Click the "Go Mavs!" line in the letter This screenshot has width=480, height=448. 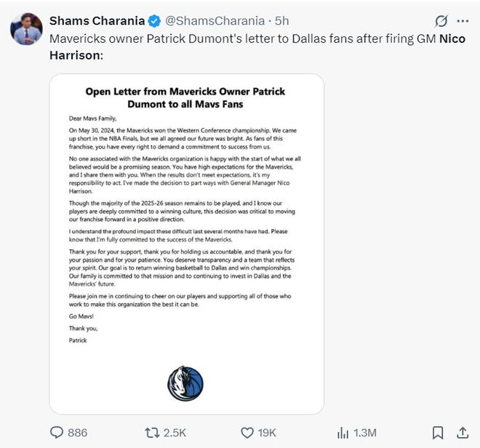(x=81, y=318)
